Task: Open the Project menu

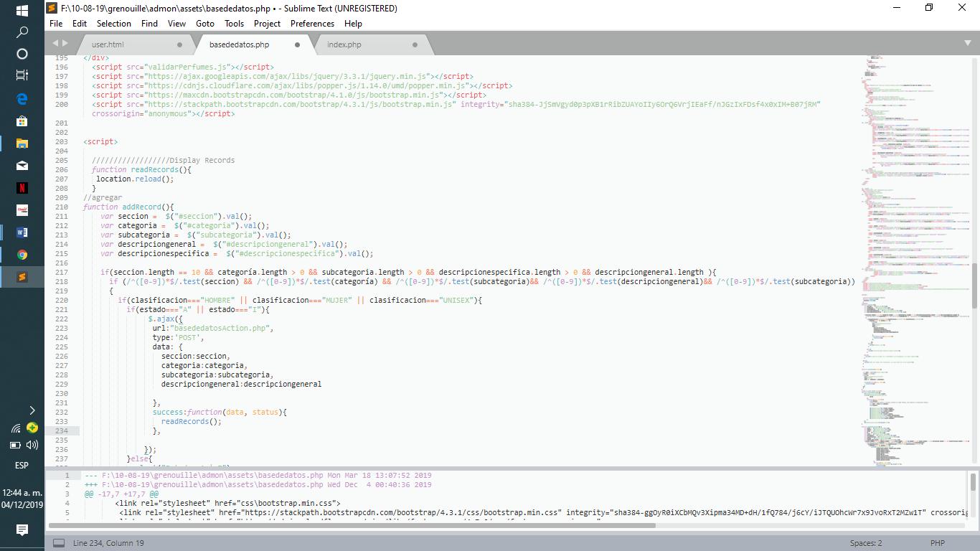Action: [267, 23]
